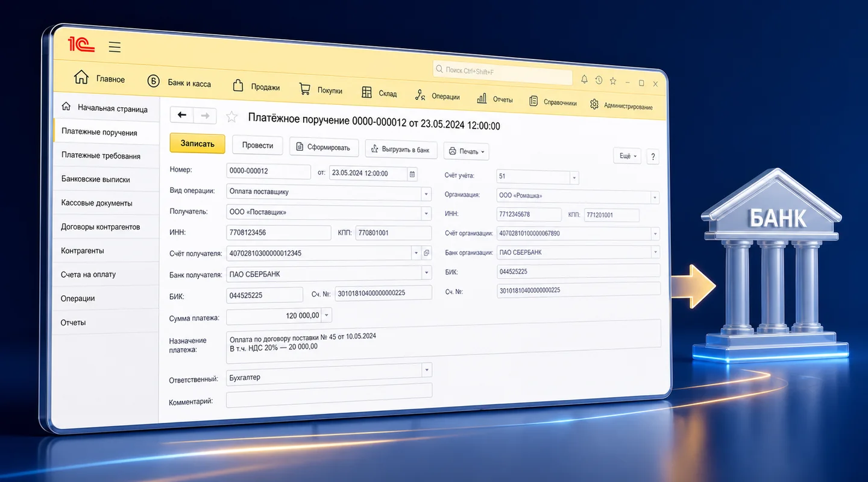Focus the search field Поиск Ctrl+Shift+F
The width and height of the screenshot is (868, 482).
(503, 73)
